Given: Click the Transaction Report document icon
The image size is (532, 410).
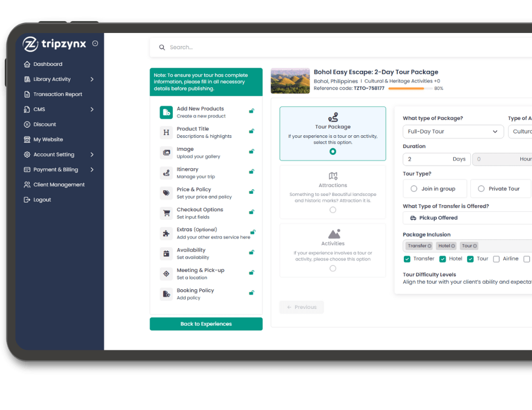Looking at the screenshot, I should click(x=27, y=94).
